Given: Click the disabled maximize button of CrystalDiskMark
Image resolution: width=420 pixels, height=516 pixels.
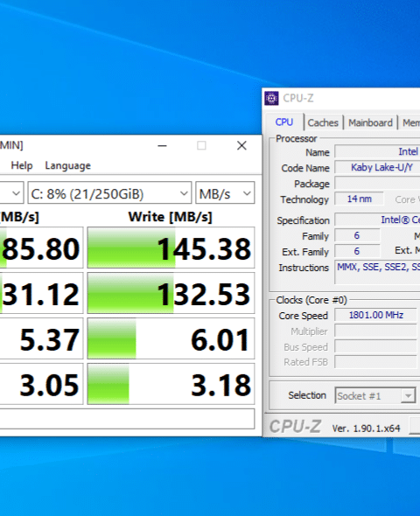Looking at the screenshot, I should (201, 145).
